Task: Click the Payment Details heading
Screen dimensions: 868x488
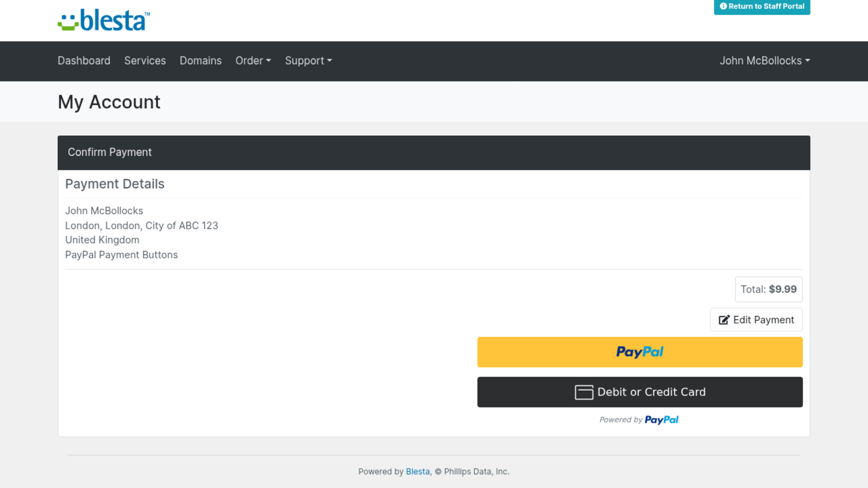Action: 115,184
